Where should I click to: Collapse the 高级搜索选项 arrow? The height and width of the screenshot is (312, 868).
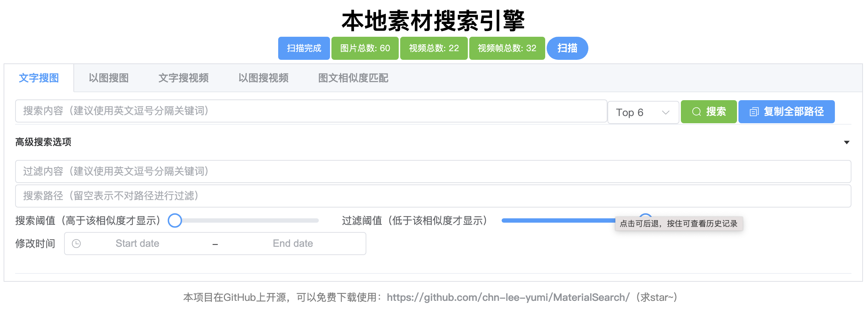847,142
